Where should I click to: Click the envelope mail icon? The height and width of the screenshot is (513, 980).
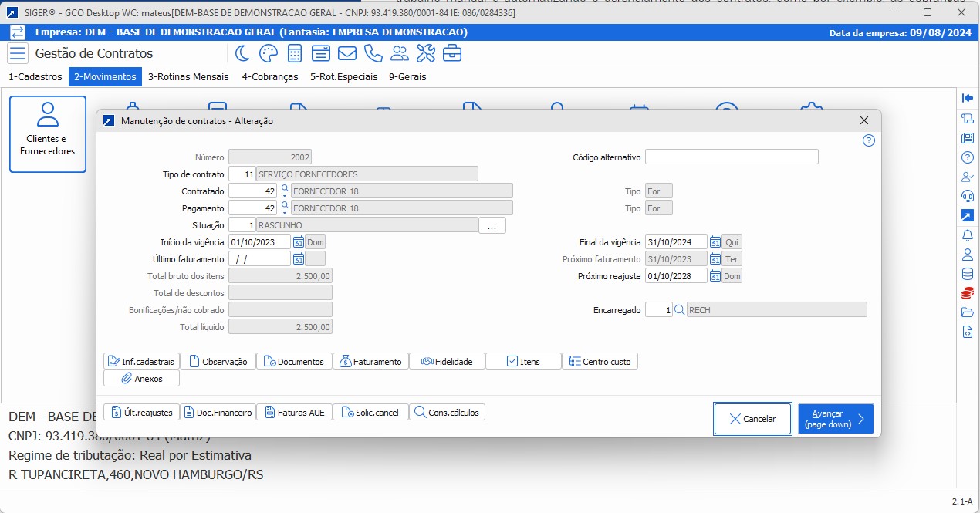coord(347,53)
